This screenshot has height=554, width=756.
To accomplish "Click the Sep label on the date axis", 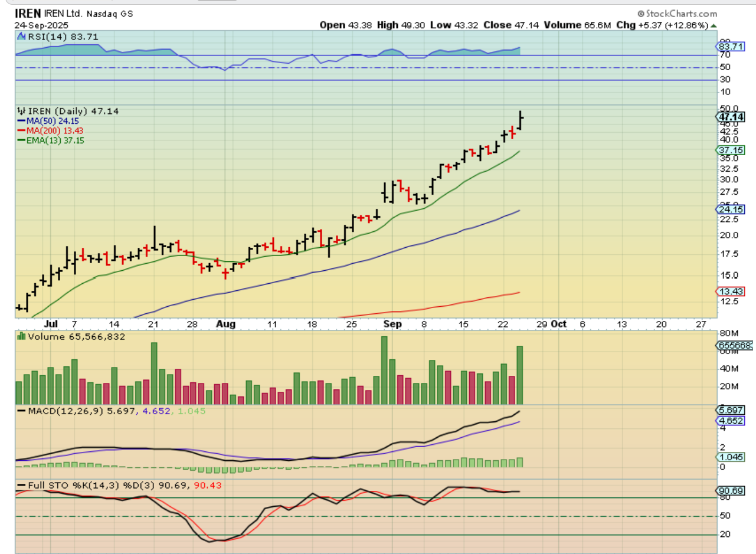I will point(392,324).
